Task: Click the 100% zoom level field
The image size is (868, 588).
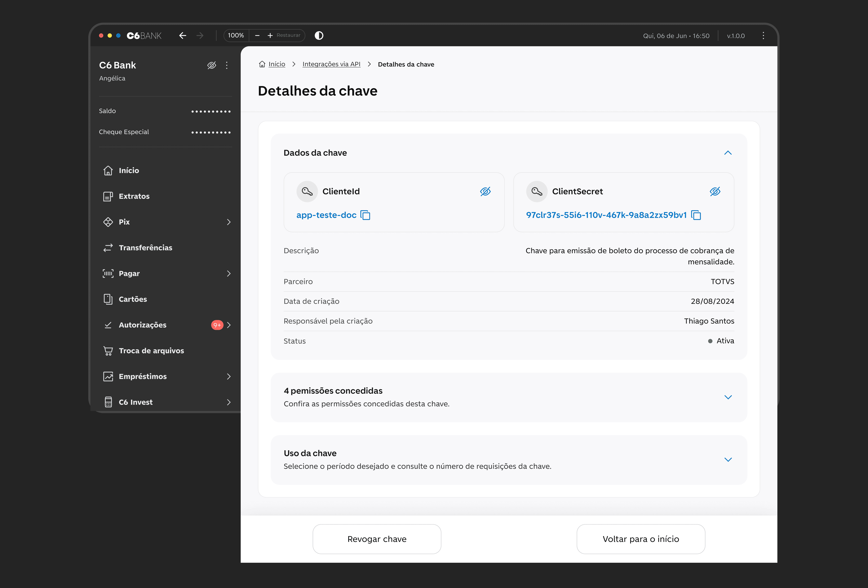Action: point(236,35)
